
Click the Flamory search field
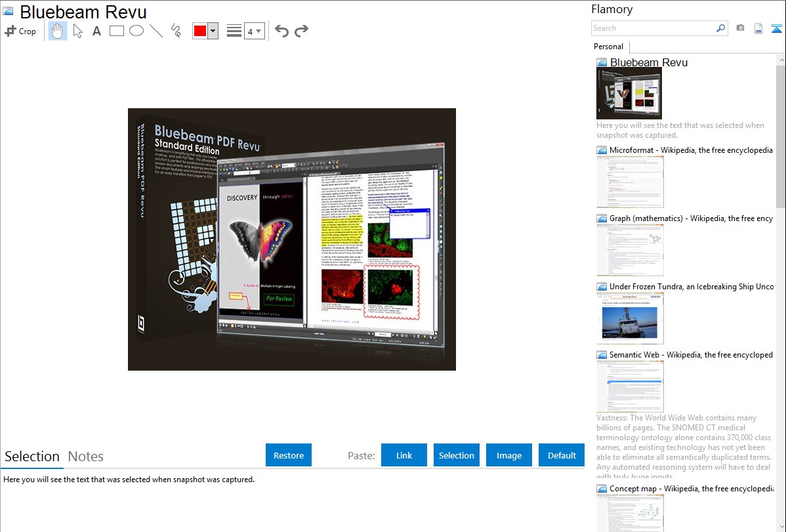[653, 28]
